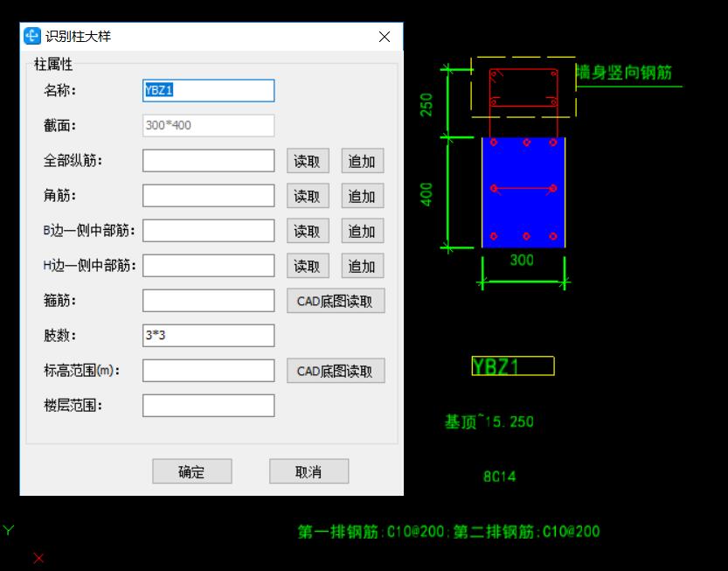This screenshot has height=571, width=728.
Task: Click 读取 button for 角筋
Action: pyautogui.click(x=308, y=196)
